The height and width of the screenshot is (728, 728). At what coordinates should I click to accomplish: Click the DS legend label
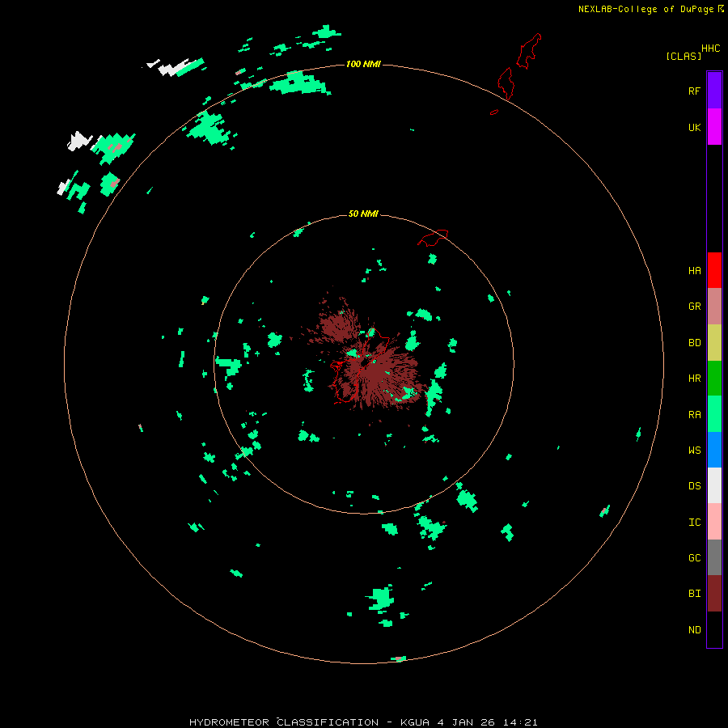point(695,486)
